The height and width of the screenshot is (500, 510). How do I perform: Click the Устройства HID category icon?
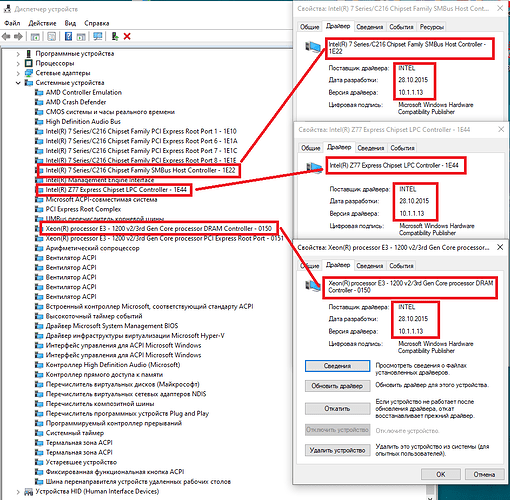[29, 492]
